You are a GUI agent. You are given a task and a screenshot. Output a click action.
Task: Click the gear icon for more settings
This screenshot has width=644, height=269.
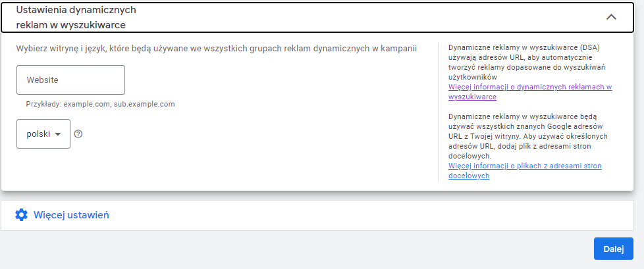coord(21,215)
